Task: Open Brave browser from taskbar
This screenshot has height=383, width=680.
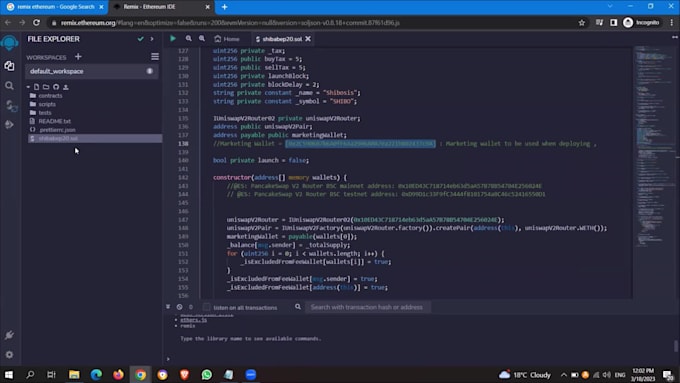Action: [184, 374]
